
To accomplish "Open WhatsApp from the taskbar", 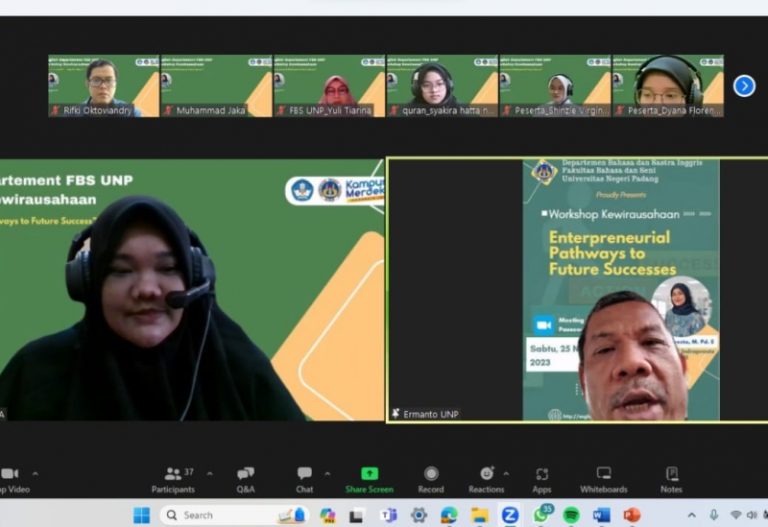I will click(541, 515).
